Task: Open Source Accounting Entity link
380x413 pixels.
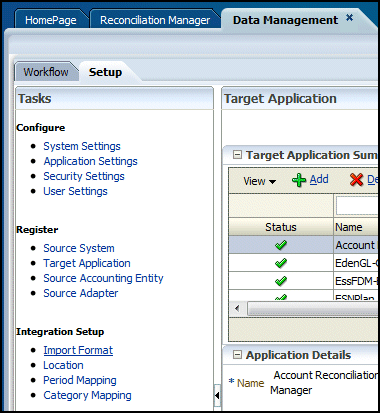Action: 103,278
